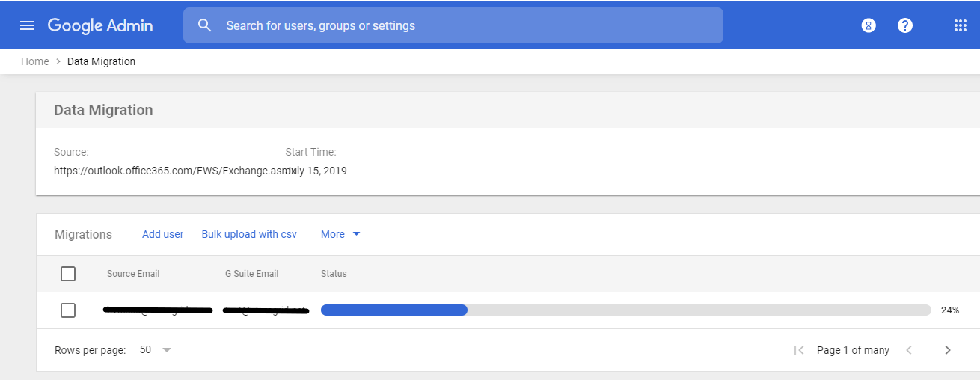Click the G Suite Email column header
980x380 pixels.
point(252,274)
